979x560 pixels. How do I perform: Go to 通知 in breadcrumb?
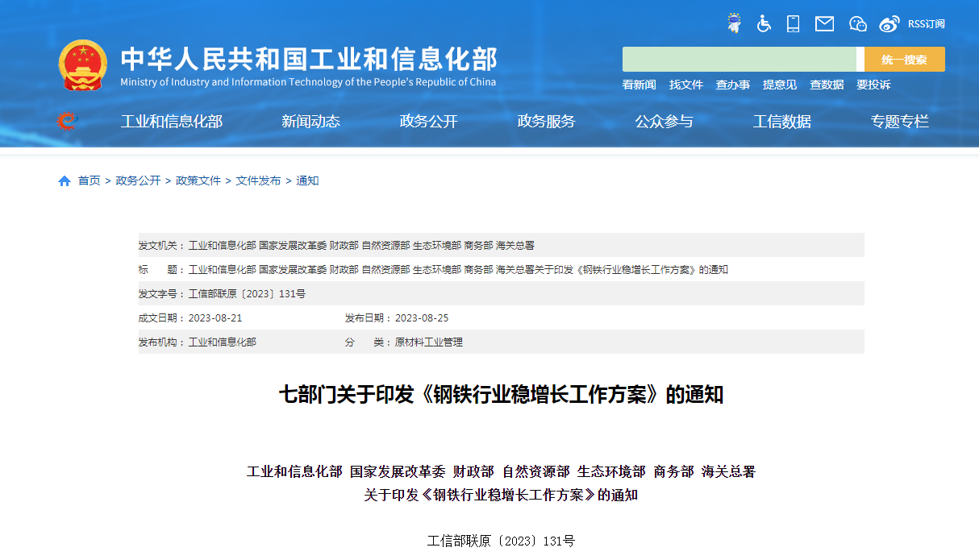307,180
